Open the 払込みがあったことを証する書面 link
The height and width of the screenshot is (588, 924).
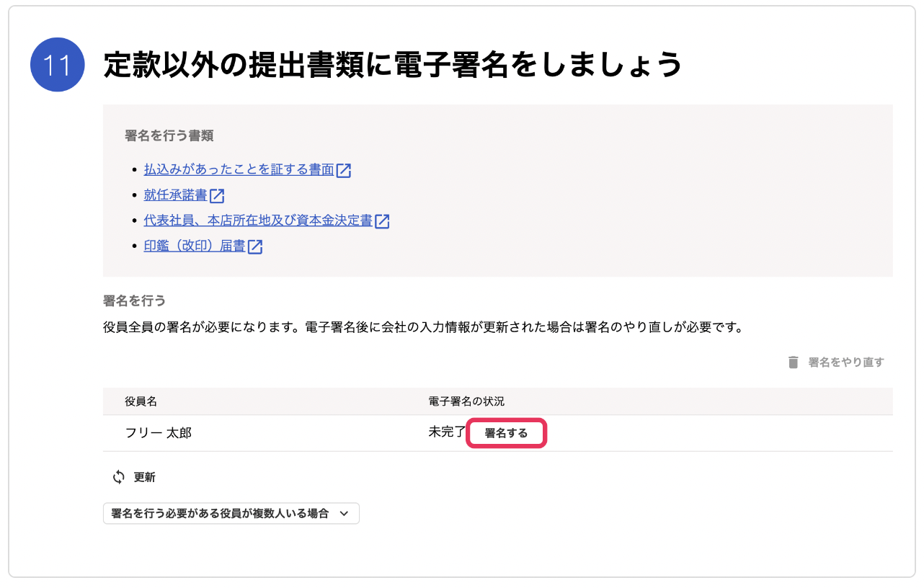pyautogui.click(x=239, y=170)
